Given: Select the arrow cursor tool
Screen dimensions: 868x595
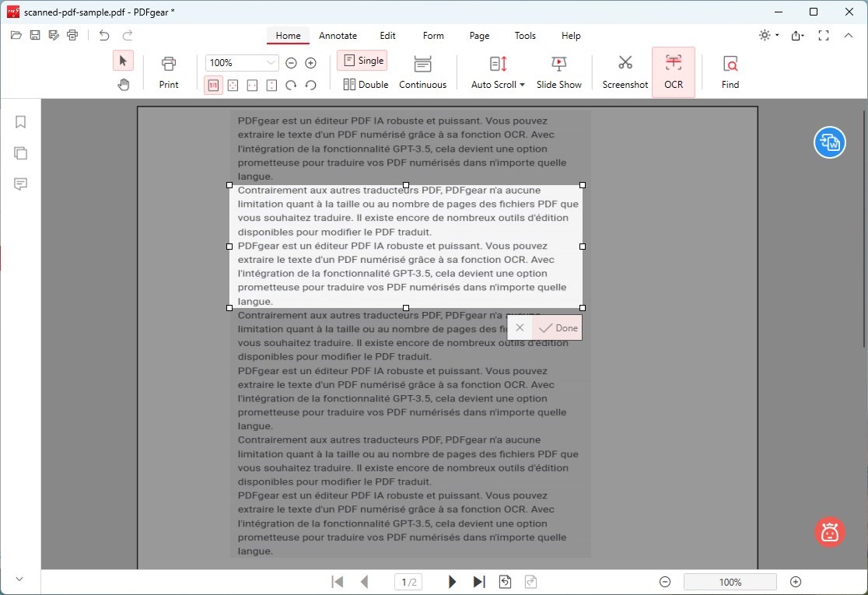Looking at the screenshot, I should point(123,61).
